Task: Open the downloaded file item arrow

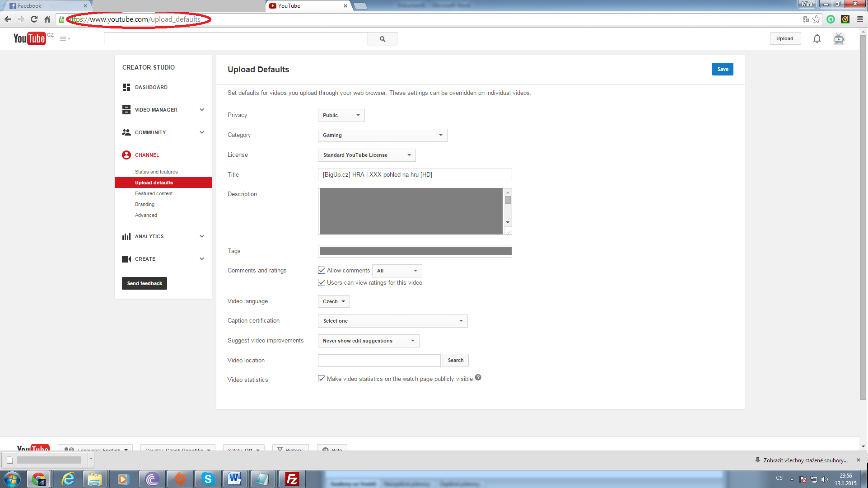Action: coord(91,460)
